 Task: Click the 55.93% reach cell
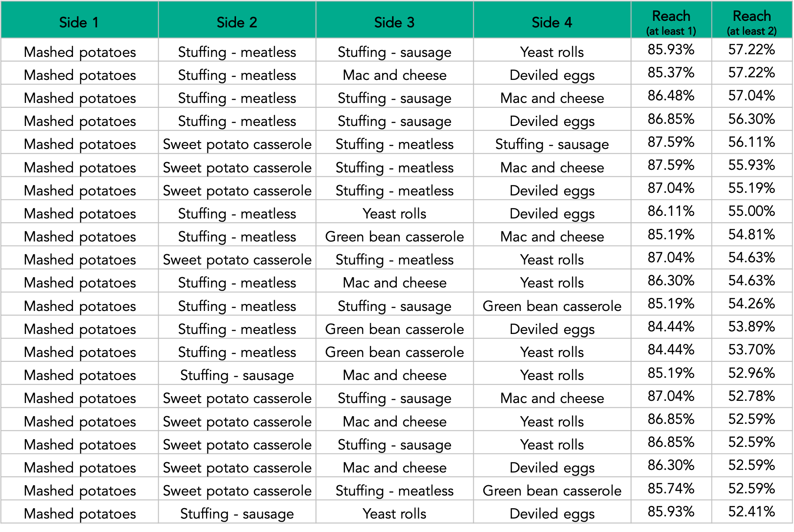pos(752,165)
